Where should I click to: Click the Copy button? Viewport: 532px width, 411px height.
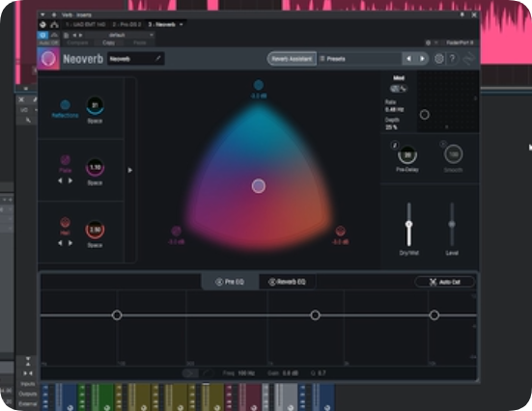pos(108,42)
